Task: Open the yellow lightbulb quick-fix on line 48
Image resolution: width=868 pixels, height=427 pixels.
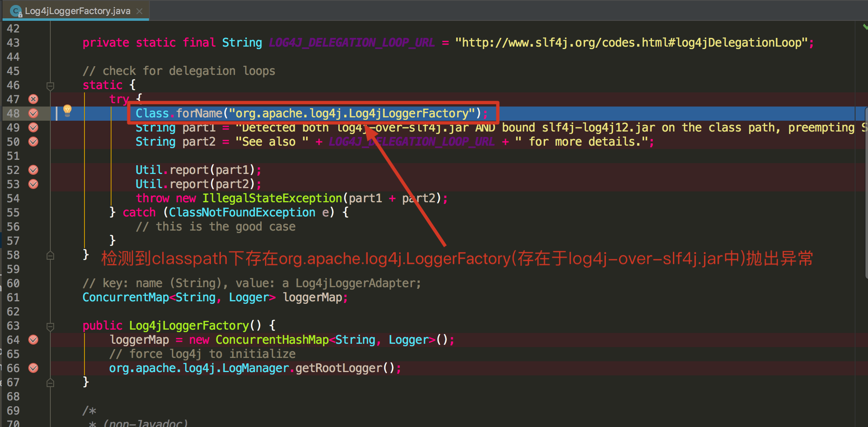Action: [67, 110]
